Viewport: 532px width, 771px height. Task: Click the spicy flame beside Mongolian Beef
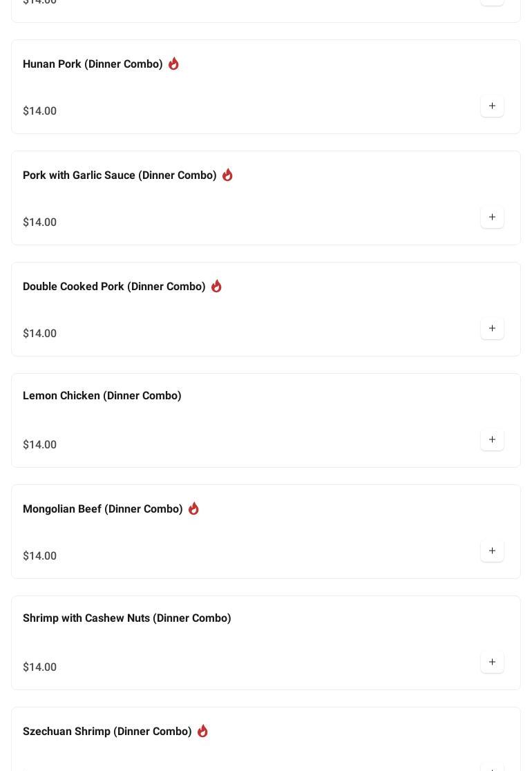[193, 508]
